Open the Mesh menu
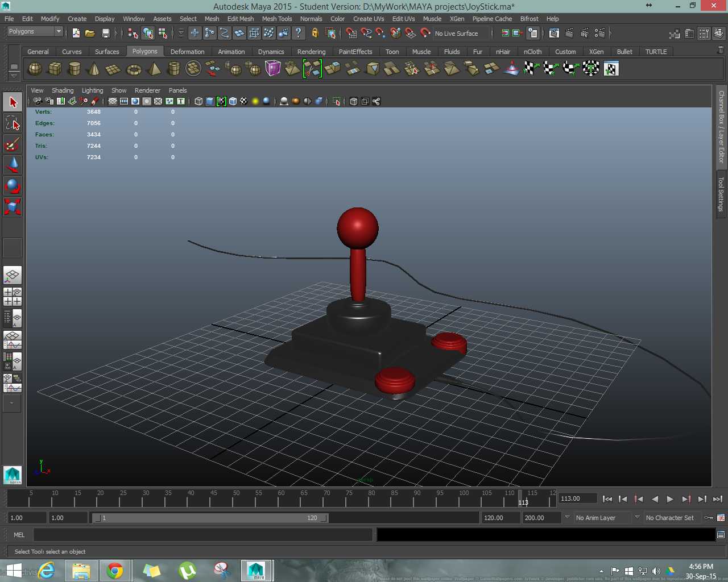The height and width of the screenshot is (582, 728). [x=212, y=19]
